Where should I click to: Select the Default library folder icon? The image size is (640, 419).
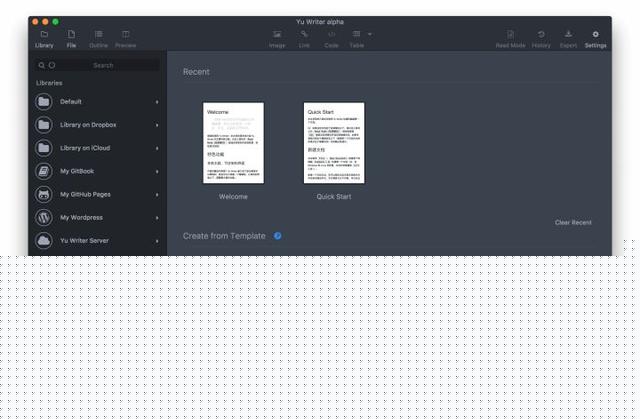click(44, 102)
